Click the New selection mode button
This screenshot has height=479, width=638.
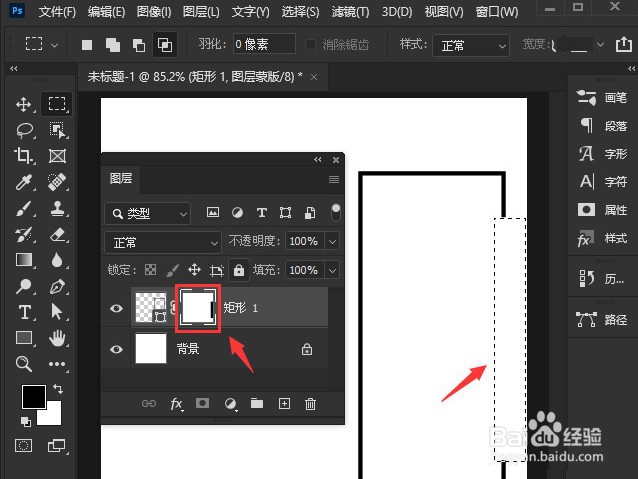[x=87, y=45]
